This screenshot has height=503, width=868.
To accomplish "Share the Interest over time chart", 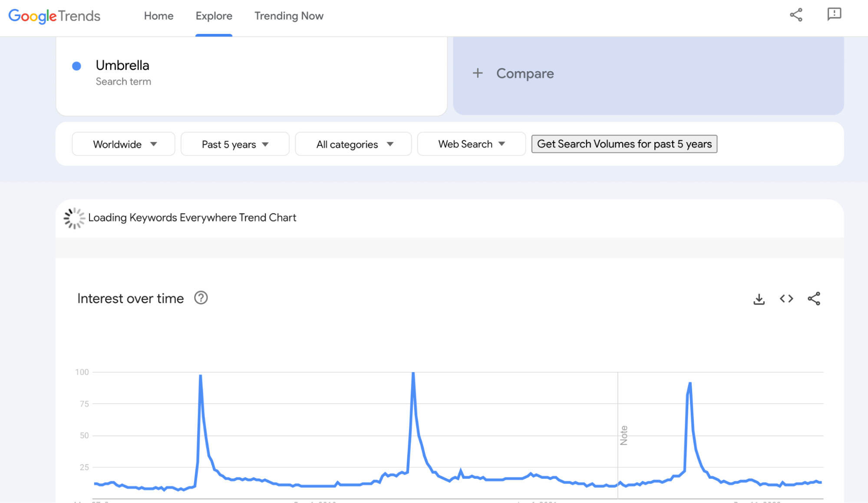I will tap(815, 298).
